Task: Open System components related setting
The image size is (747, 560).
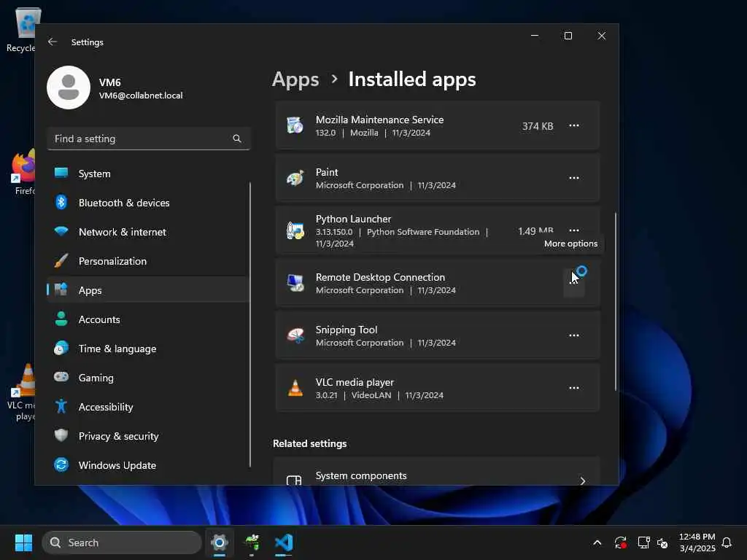Action: coord(437,472)
